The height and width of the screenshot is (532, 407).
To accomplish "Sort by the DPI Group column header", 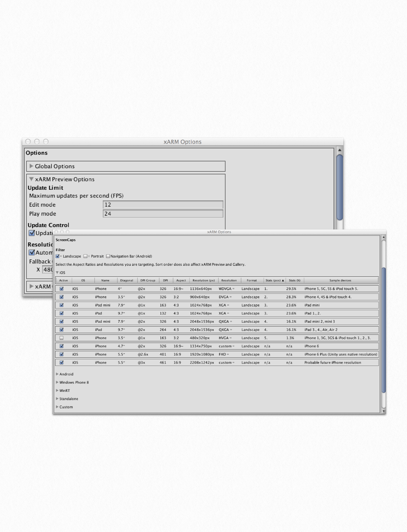I will (x=148, y=280).
